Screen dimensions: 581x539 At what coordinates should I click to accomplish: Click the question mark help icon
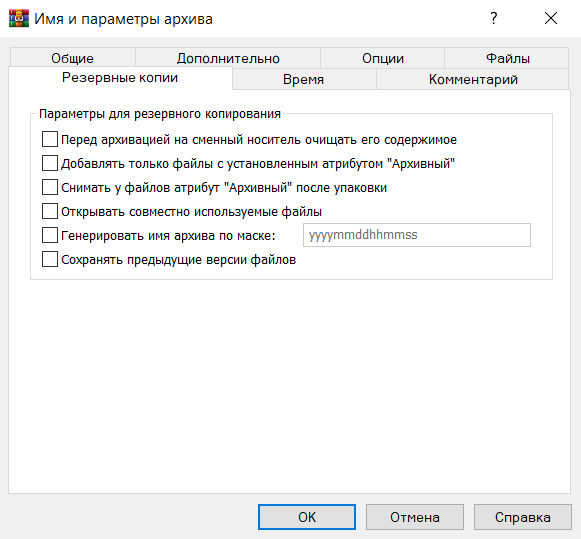[x=494, y=18]
